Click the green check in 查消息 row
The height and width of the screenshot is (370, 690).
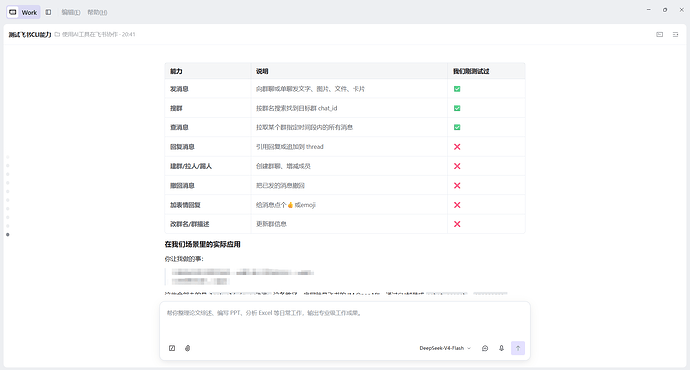point(457,127)
